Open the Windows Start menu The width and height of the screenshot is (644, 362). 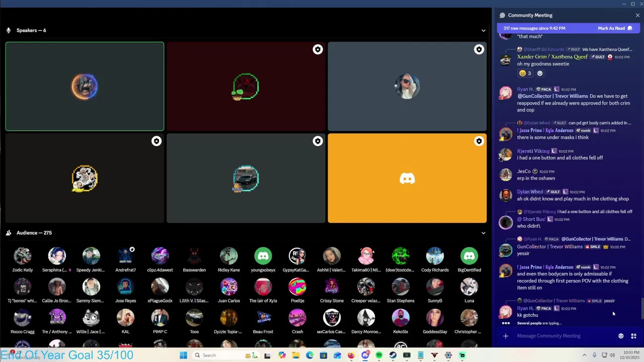pos(183,355)
